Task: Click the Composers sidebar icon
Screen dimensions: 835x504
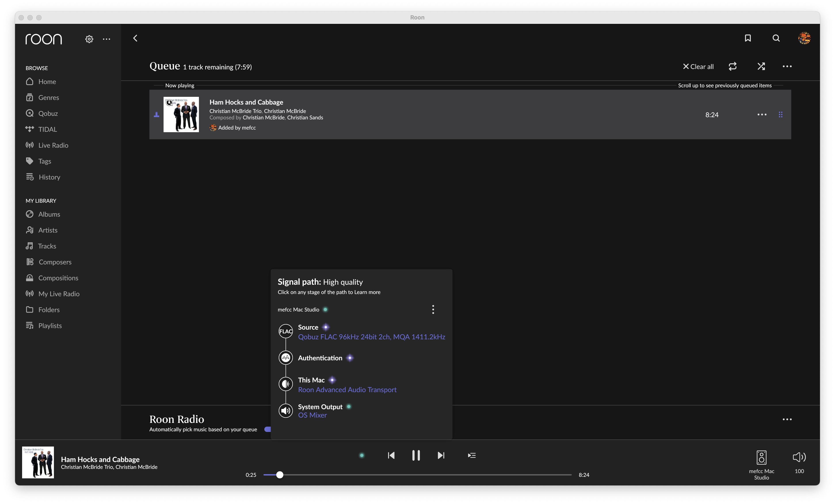Action: pyautogui.click(x=30, y=262)
